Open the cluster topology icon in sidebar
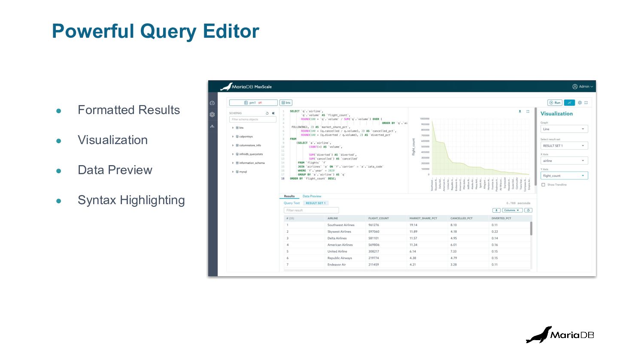The image size is (644, 362). pyautogui.click(x=212, y=126)
